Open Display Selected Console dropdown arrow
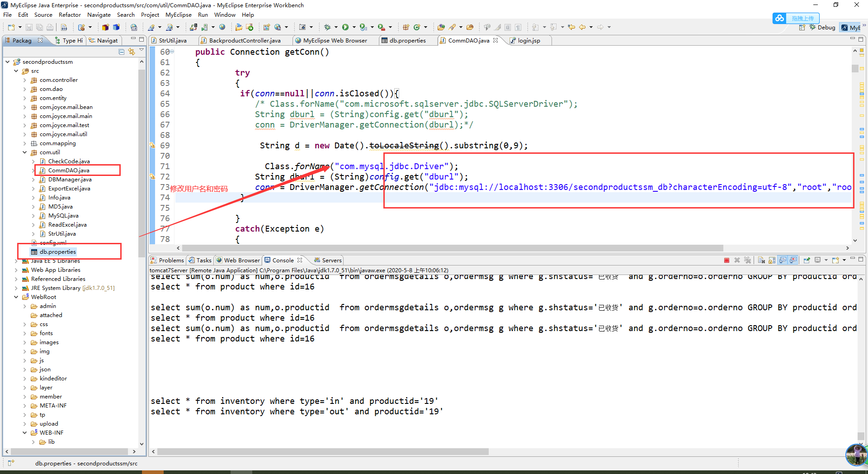 826,260
